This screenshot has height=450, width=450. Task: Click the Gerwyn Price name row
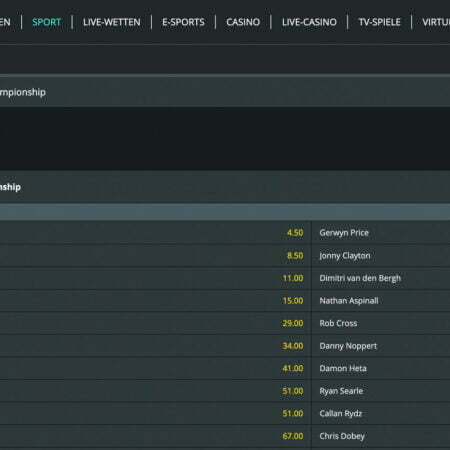381,233
